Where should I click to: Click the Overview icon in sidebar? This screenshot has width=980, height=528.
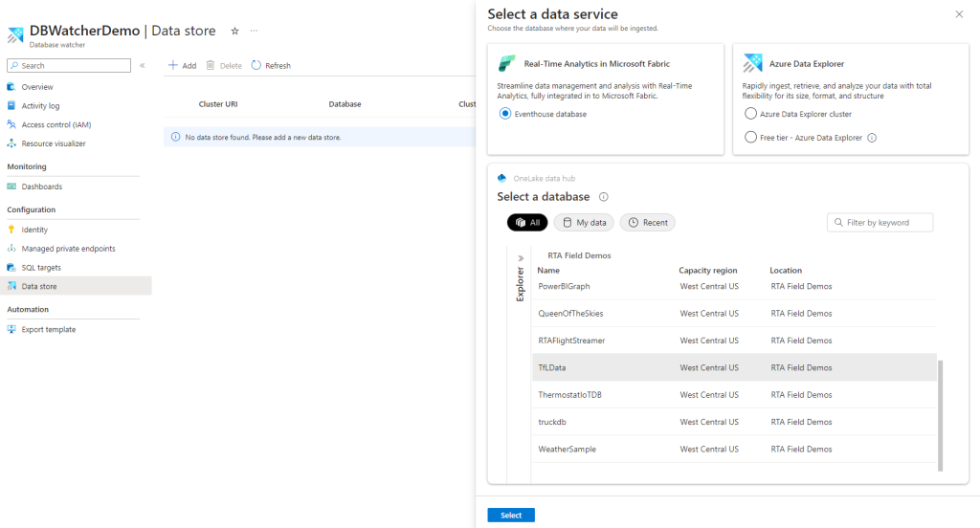click(x=11, y=87)
